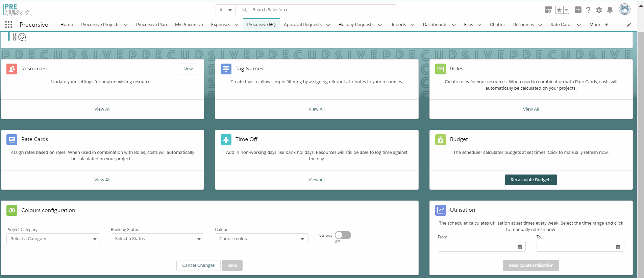The image size is (644, 278).
Task: Click Recalculate Budgets button
Action: 531,180
